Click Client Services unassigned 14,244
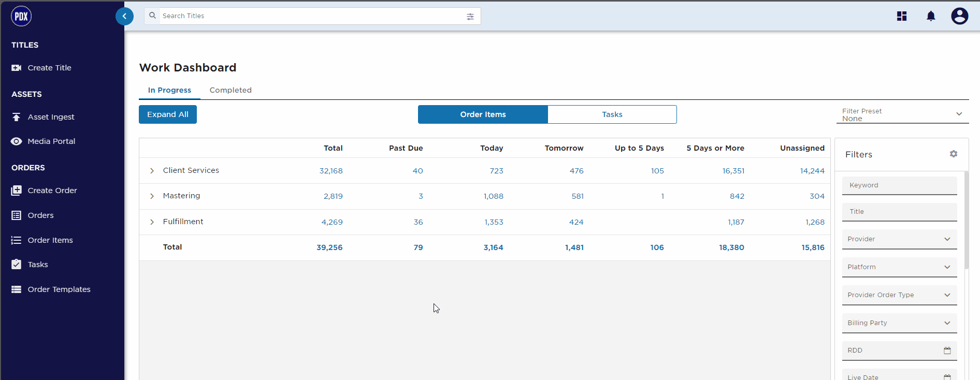 tap(812, 171)
